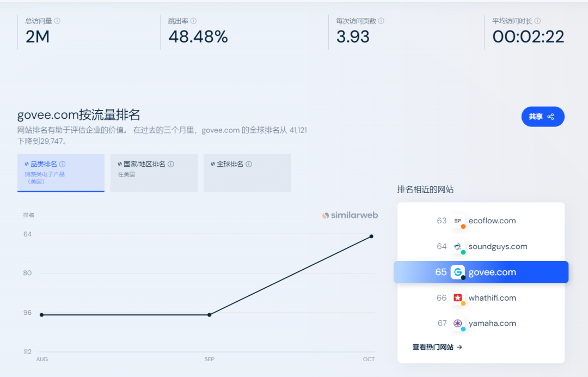This screenshot has height=377, width=588.
Task: Click the blue 共享 share button
Action: click(542, 116)
